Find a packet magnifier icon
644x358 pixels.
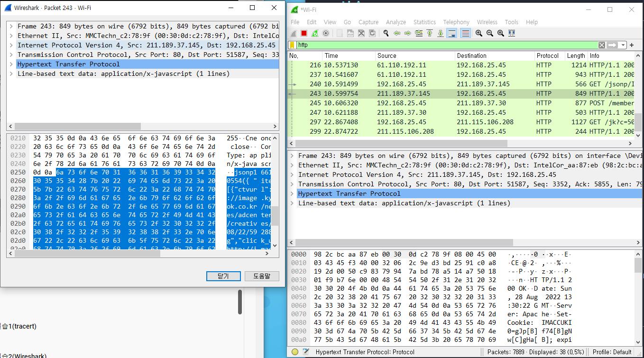click(386, 33)
